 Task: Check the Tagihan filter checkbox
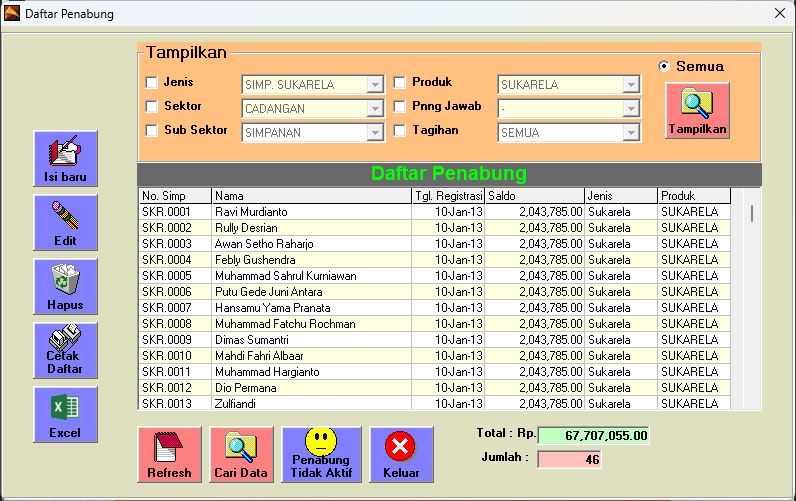tap(400, 131)
